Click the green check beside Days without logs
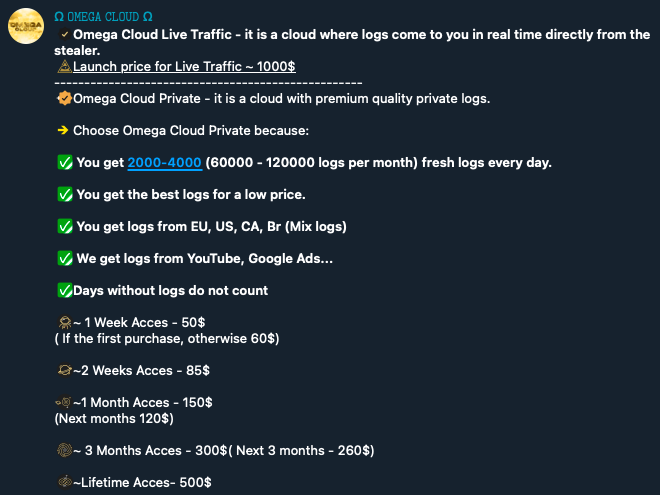The width and height of the screenshot is (660, 495). (x=65, y=290)
